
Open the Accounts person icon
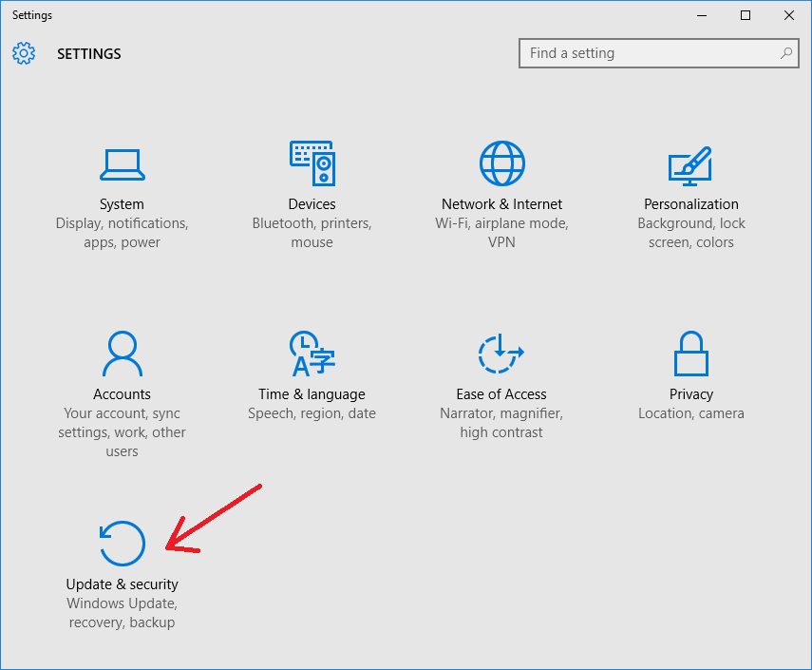[x=123, y=354]
